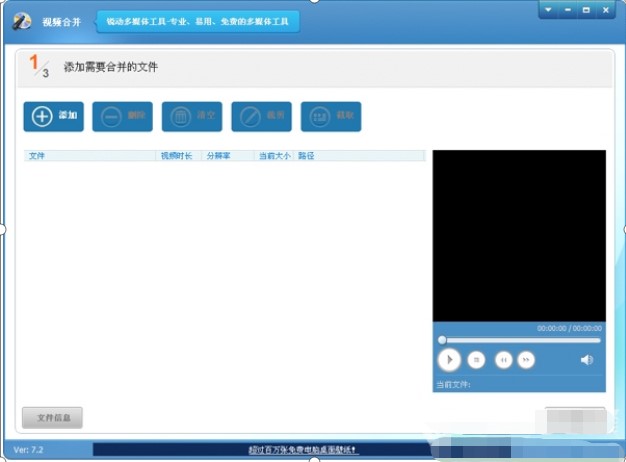
Task: Click the 视频合并 app logo icon
Action: point(21,21)
